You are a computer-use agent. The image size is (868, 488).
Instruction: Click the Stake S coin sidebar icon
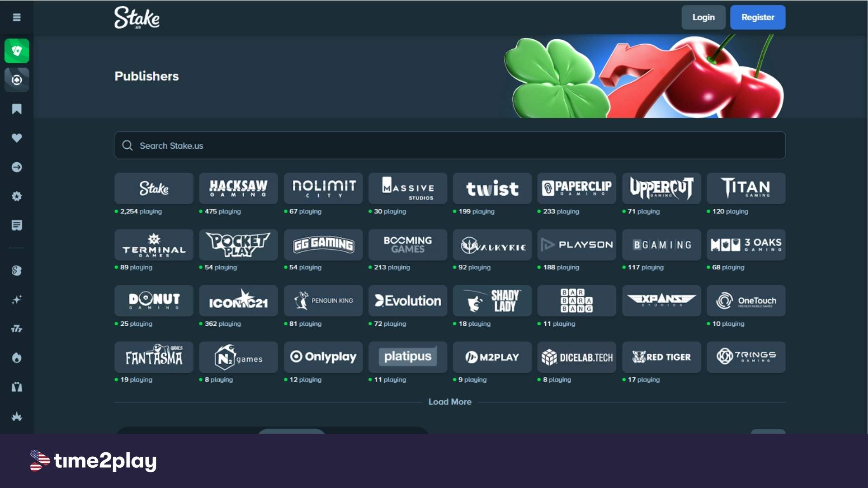tap(17, 271)
